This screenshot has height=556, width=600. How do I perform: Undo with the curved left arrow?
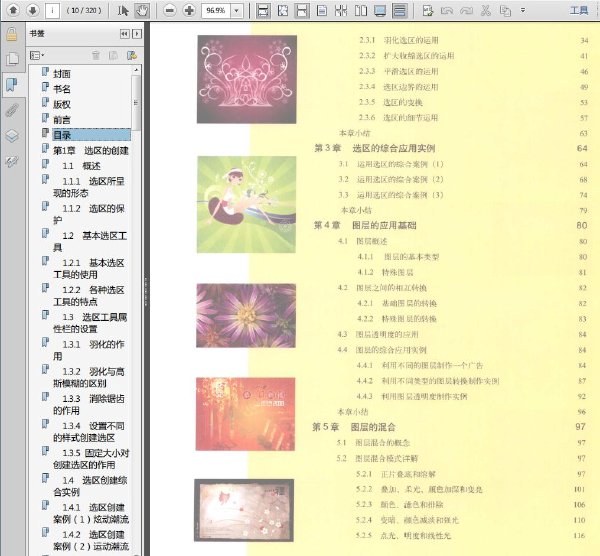click(447, 10)
